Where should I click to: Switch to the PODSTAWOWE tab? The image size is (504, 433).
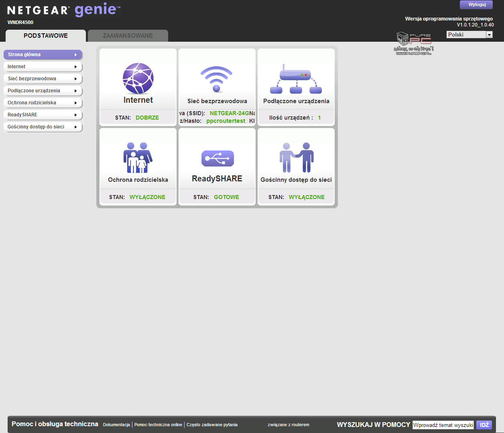46,36
